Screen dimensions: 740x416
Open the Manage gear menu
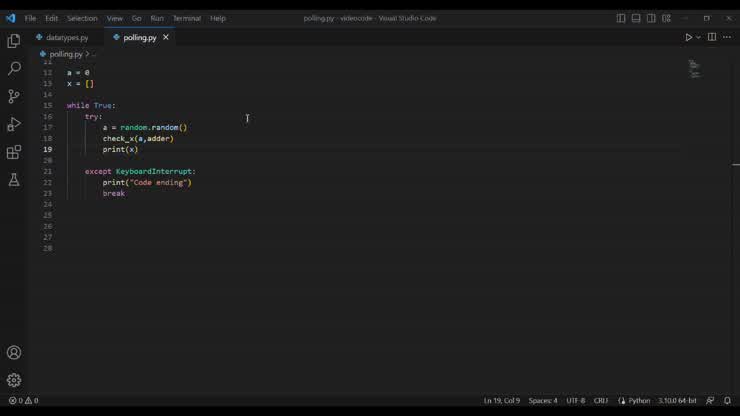click(x=14, y=380)
